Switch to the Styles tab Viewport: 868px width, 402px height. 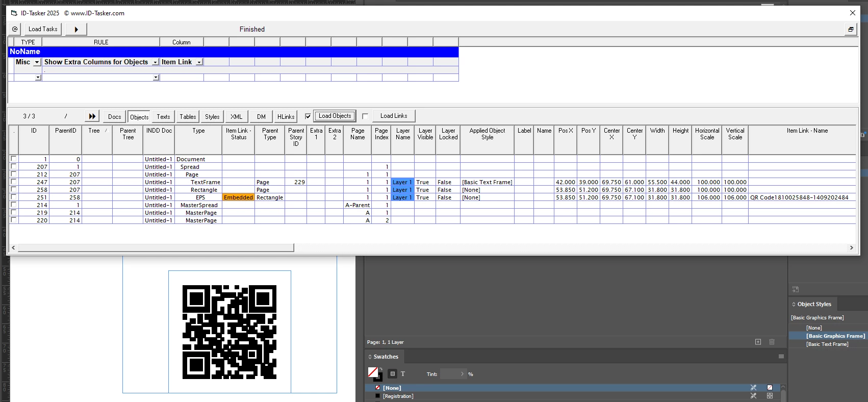(212, 116)
